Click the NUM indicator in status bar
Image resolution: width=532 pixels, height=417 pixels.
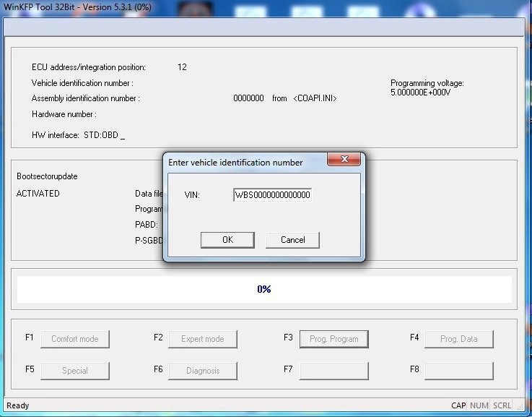(479, 405)
